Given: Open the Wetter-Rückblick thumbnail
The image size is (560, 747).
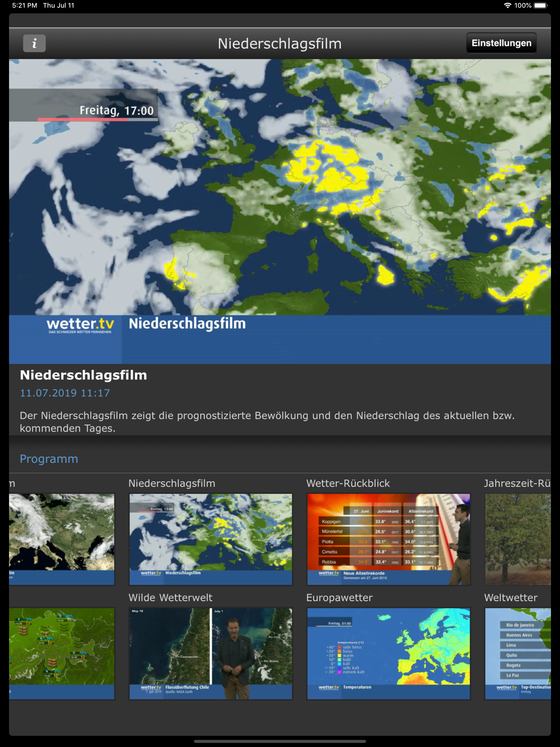Looking at the screenshot, I should coord(389,539).
